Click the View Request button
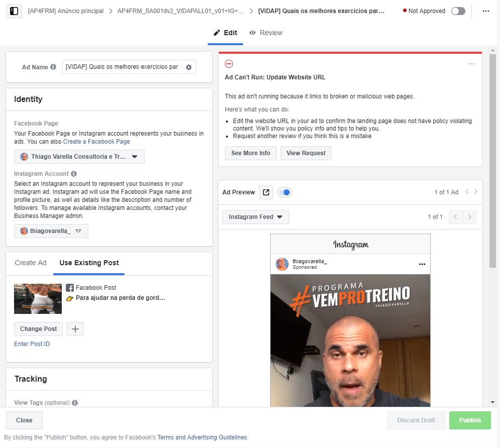 point(306,153)
